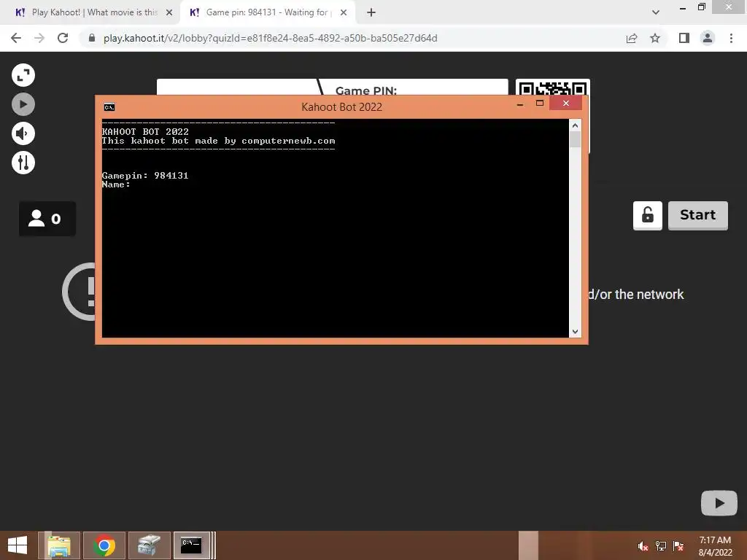Open Action Center flag tray icon
The height and width of the screenshot is (560, 747).
[678, 546]
